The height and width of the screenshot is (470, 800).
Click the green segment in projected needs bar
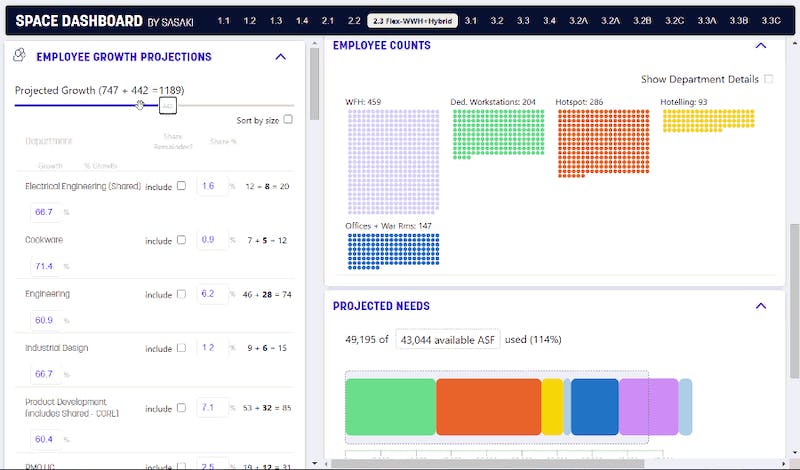(x=390, y=406)
